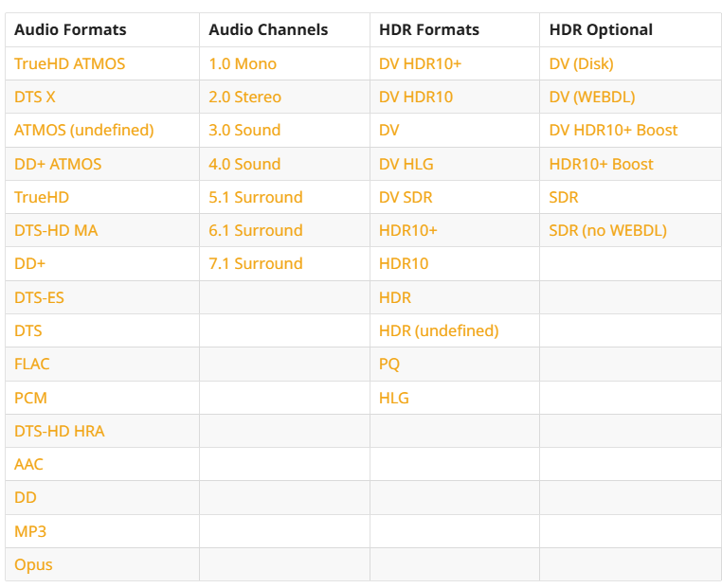The height and width of the screenshot is (588, 722).
Task: Open the TrueHD ATMOS link
Action: pyautogui.click(x=69, y=63)
